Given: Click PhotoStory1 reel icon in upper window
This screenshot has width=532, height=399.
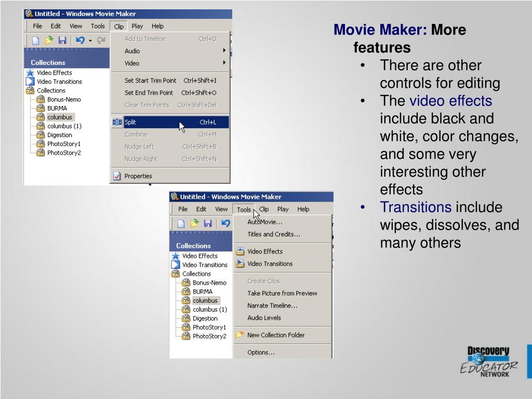Looking at the screenshot, I should pyautogui.click(x=41, y=143).
